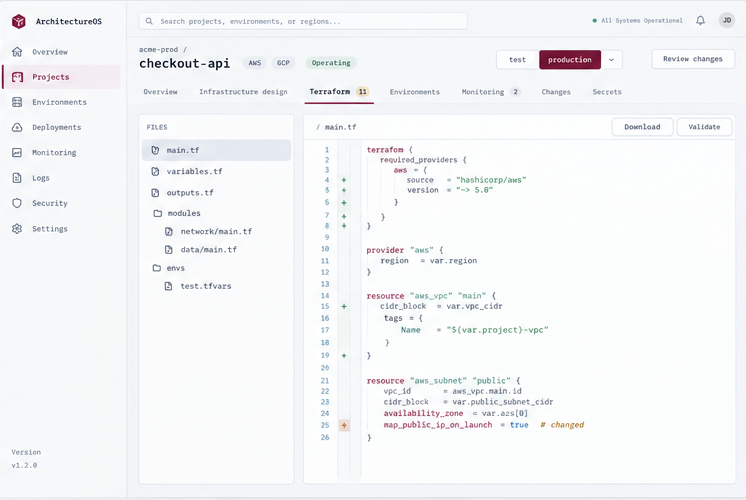Open Logs in the sidebar
The image size is (746, 500).
[x=61, y=177]
